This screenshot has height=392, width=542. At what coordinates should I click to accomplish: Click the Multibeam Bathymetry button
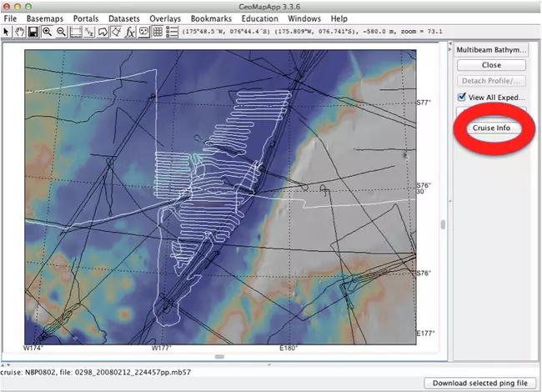pos(491,50)
